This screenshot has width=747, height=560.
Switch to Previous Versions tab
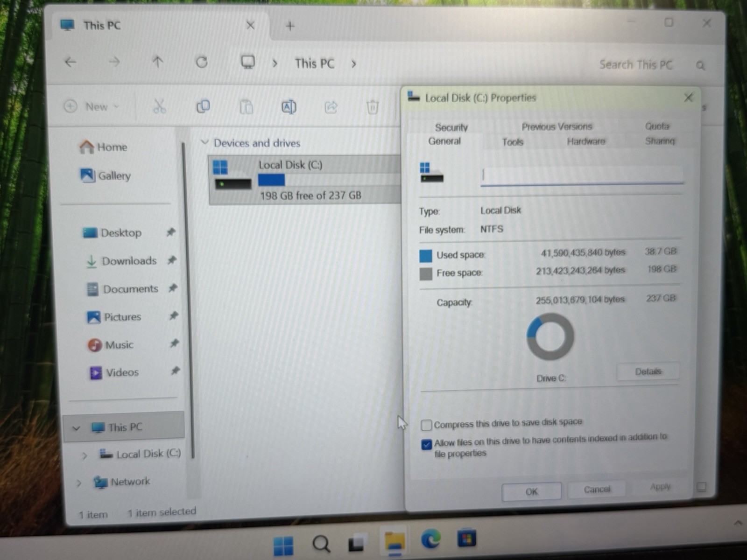tap(557, 126)
